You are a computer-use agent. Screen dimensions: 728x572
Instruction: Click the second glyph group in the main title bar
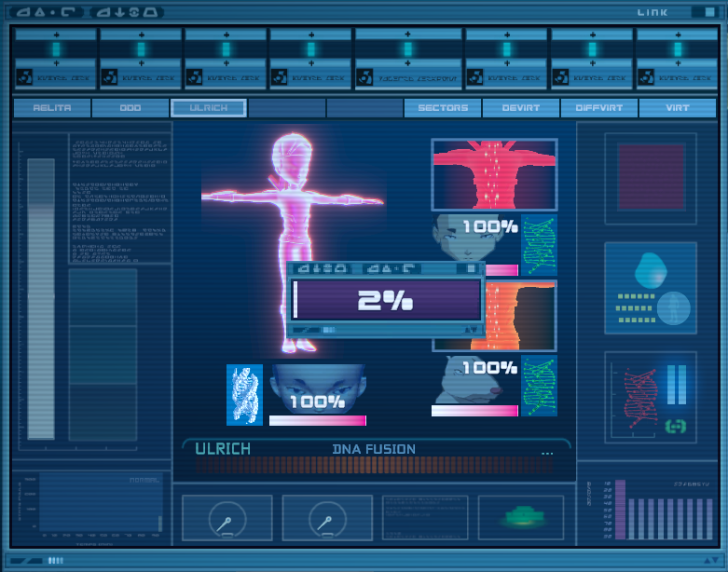click(x=127, y=12)
